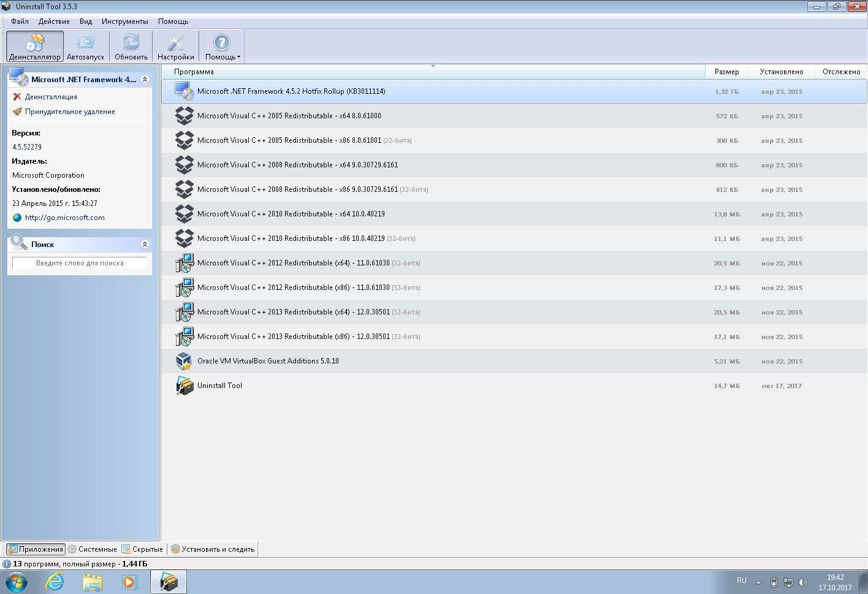
Task: Select Visual C++ 2010 x64 10.0.40219 icon
Action: (x=184, y=214)
